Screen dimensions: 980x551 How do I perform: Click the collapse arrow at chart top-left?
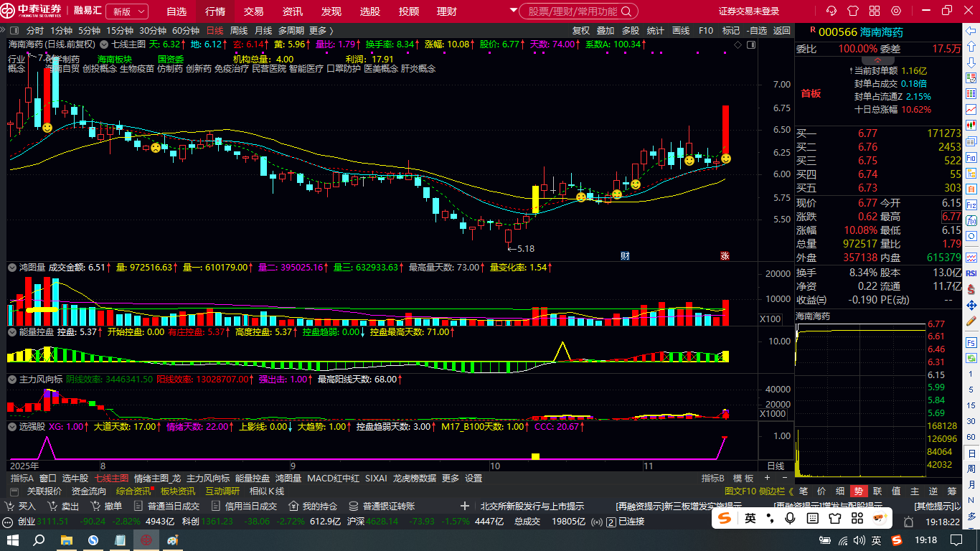(3, 31)
